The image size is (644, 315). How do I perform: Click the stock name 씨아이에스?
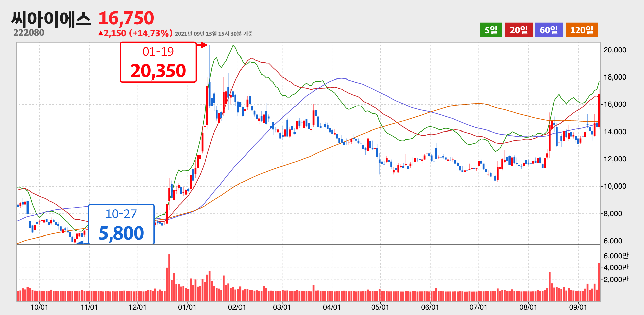point(51,19)
